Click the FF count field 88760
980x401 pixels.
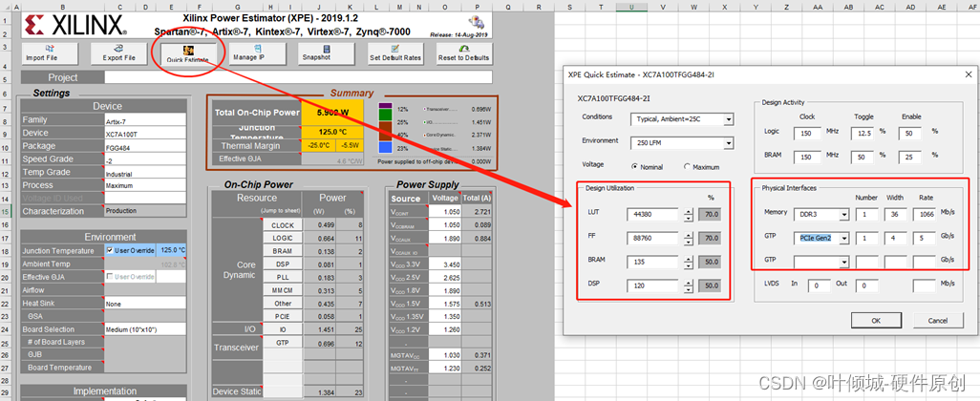coord(652,239)
